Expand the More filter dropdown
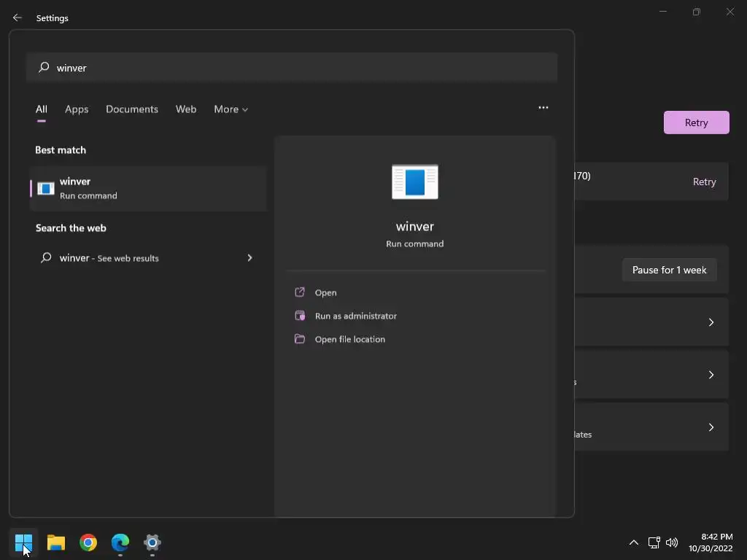 click(231, 109)
